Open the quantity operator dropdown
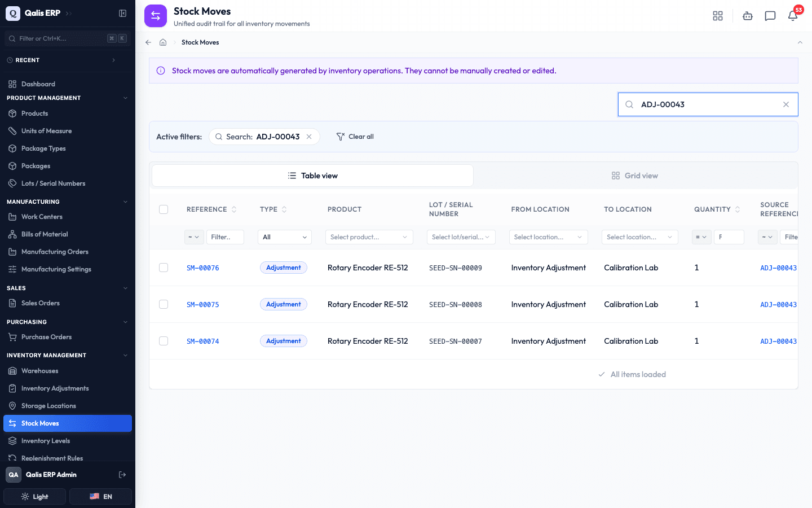Image resolution: width=812 pixels, height=508 pixels. coord(701,237)
